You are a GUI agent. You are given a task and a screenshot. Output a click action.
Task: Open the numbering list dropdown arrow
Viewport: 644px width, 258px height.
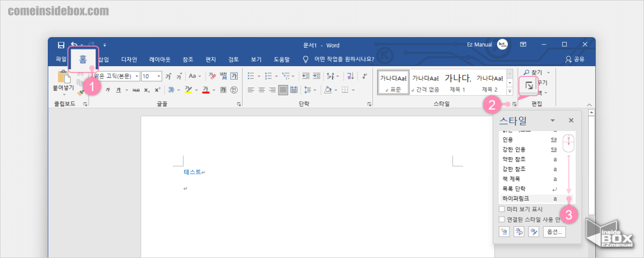pos(277,76)
